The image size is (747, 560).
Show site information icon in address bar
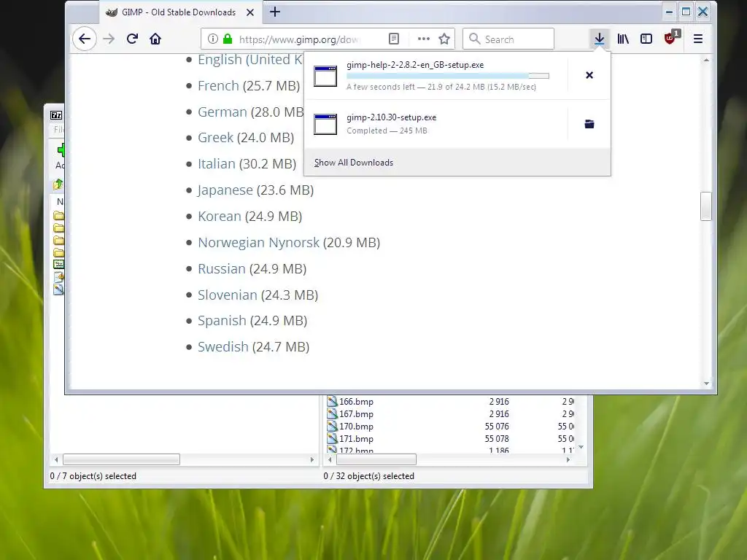[213, 39]
